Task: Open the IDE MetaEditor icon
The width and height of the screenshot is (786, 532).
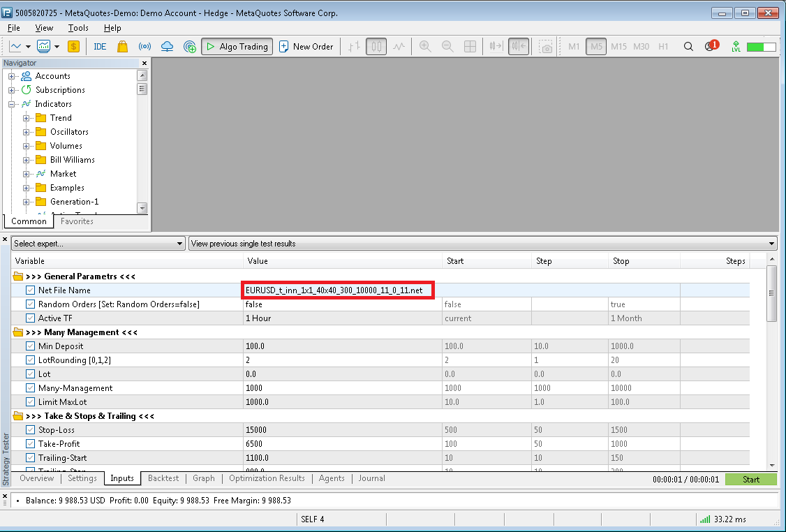Action: click(x=100, y=47)
